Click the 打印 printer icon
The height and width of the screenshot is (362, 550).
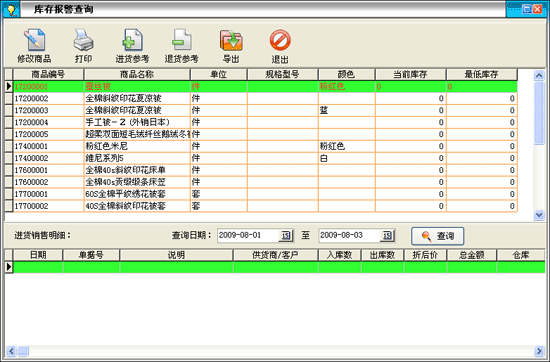click(x=83, y=40)
